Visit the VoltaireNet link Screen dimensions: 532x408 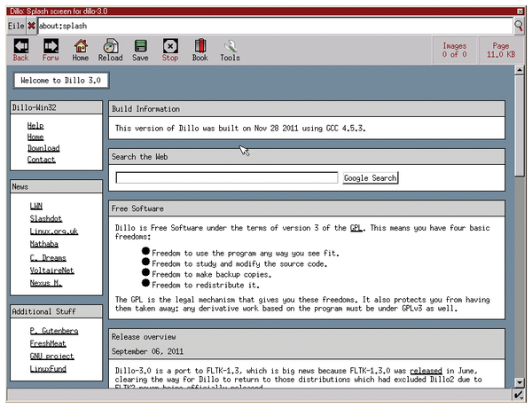[x=52, y=271]
